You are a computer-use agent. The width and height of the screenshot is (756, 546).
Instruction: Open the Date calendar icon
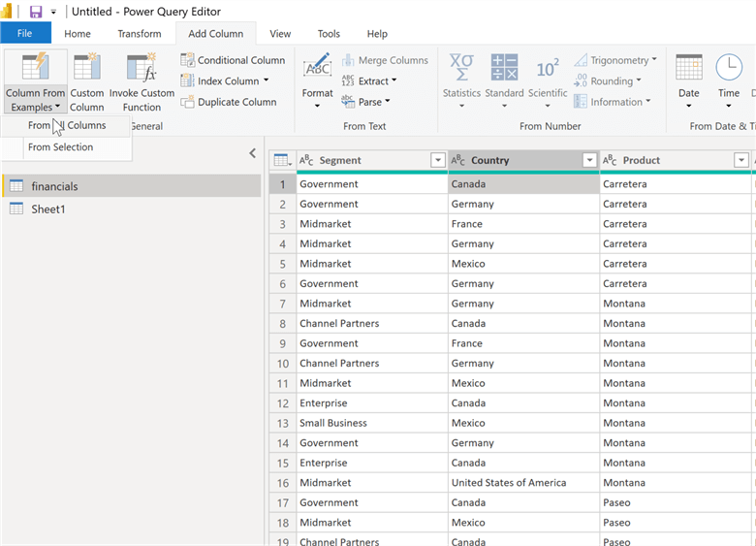(x=689, y=68)
